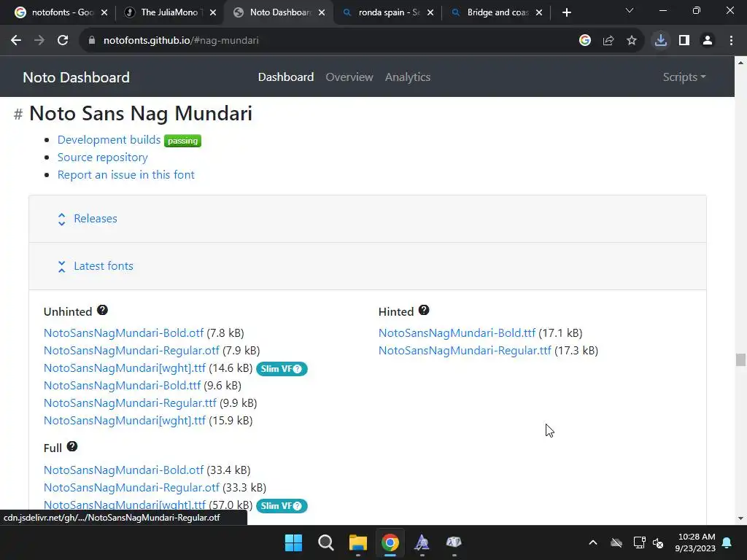This screenshot has height=560, width=747.
Task: Click the page vertical scrollbar thumb
Action: [x=740, y=359]
